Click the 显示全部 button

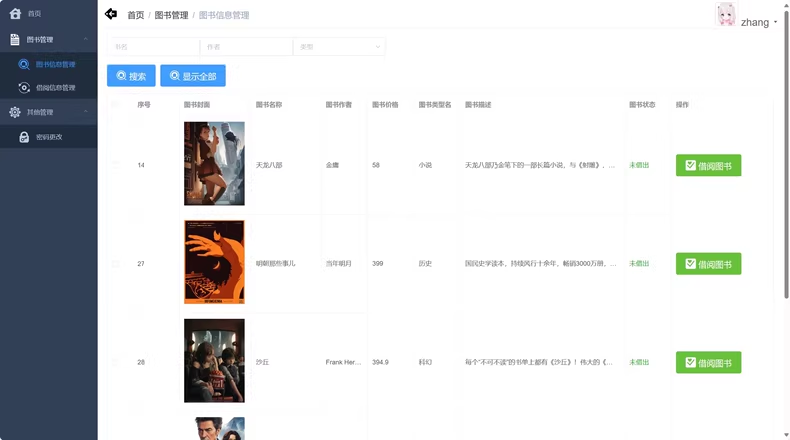click(193, 76)
